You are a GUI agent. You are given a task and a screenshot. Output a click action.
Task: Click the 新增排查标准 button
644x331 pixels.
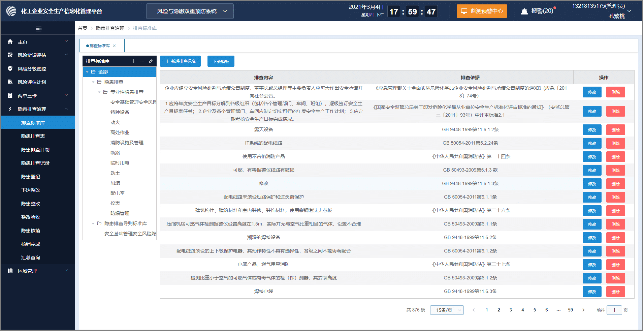[x=180, y=61]
